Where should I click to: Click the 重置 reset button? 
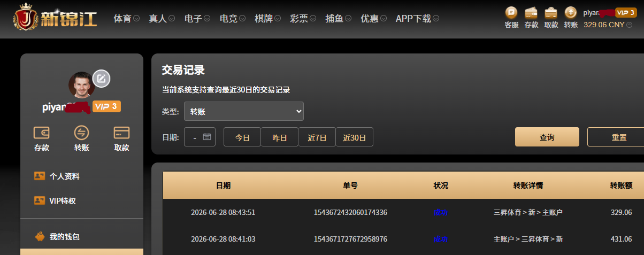[x=616, y=137]
